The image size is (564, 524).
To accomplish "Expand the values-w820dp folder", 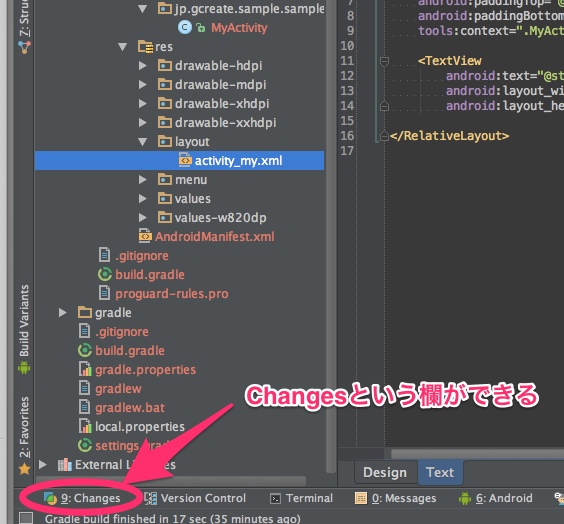I will (x=143, y=218).
